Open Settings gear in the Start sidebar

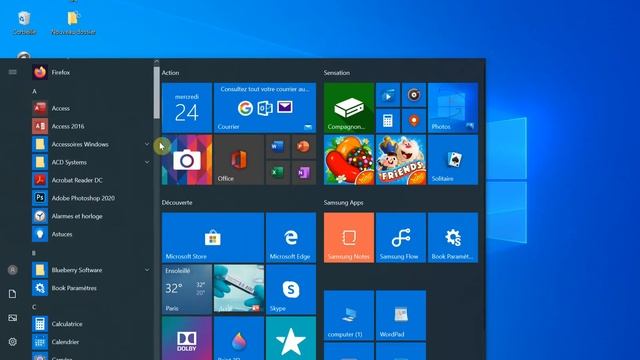pos(13,342)
